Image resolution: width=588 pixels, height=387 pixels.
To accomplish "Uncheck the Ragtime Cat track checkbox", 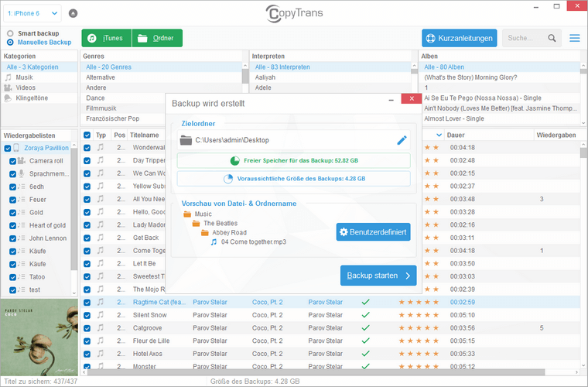I will click(x=87, y=303).
